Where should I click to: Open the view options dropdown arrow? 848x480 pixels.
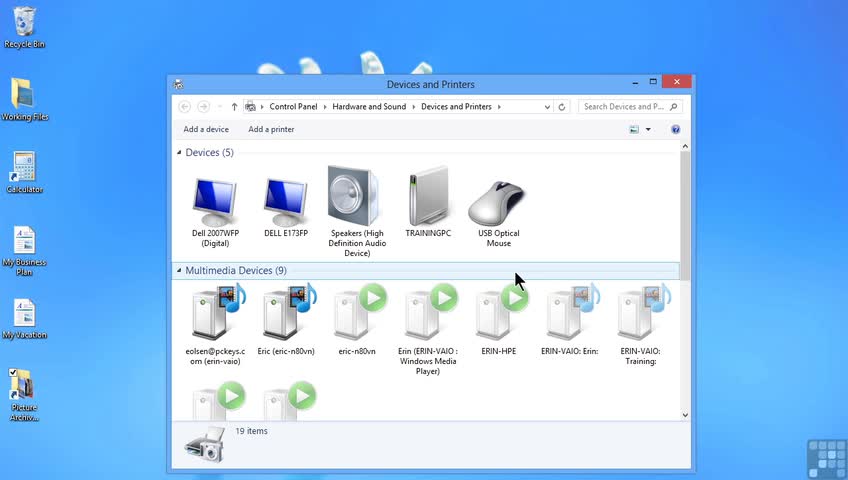click(x=648, y=129)
